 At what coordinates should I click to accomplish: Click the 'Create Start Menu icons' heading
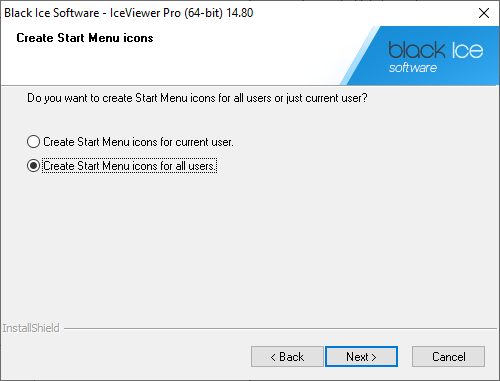(85, 38)
